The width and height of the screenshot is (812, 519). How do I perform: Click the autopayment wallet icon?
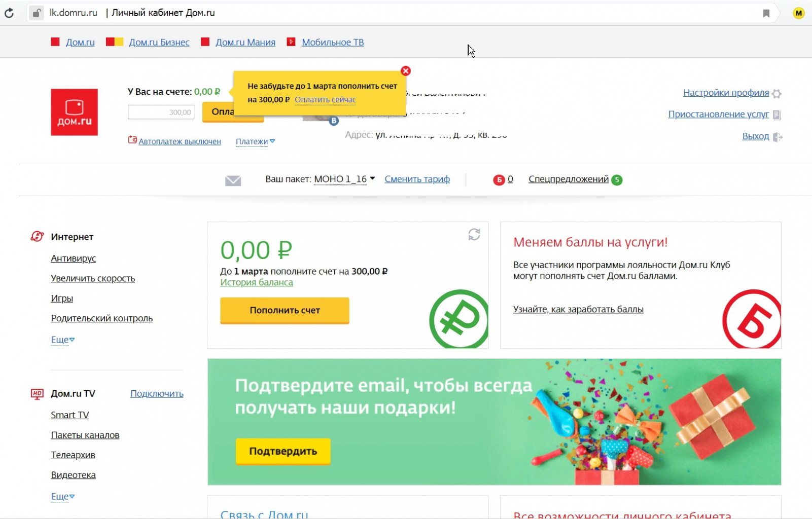tap(132, 140)
